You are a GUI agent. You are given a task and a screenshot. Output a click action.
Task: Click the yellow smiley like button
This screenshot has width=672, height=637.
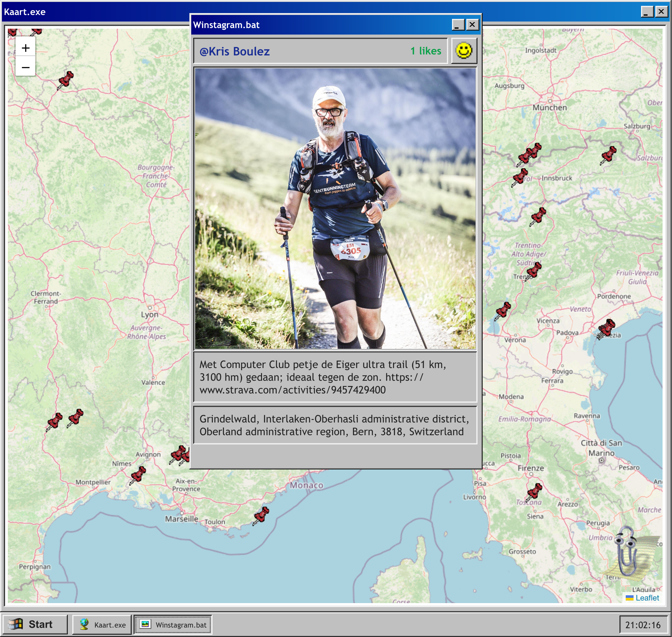464,51
